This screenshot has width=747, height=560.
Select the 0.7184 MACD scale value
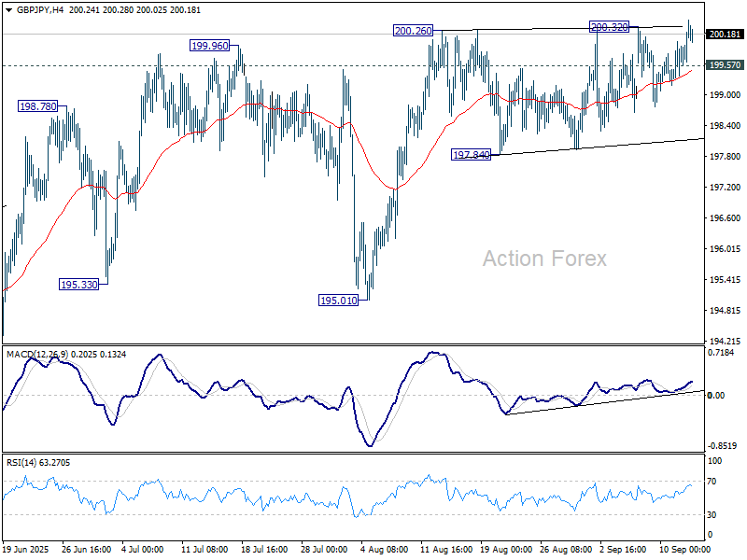(x=722, y=356)
